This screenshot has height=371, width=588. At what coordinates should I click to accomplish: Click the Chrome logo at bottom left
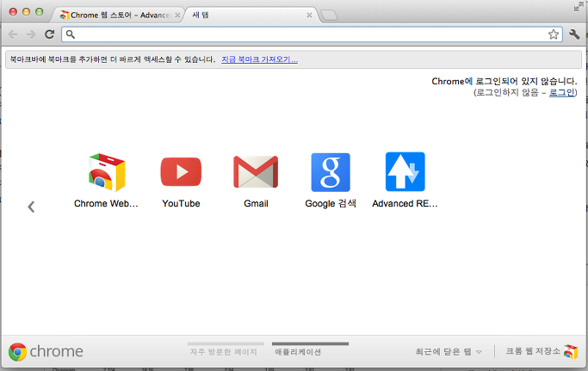[17, 352]
